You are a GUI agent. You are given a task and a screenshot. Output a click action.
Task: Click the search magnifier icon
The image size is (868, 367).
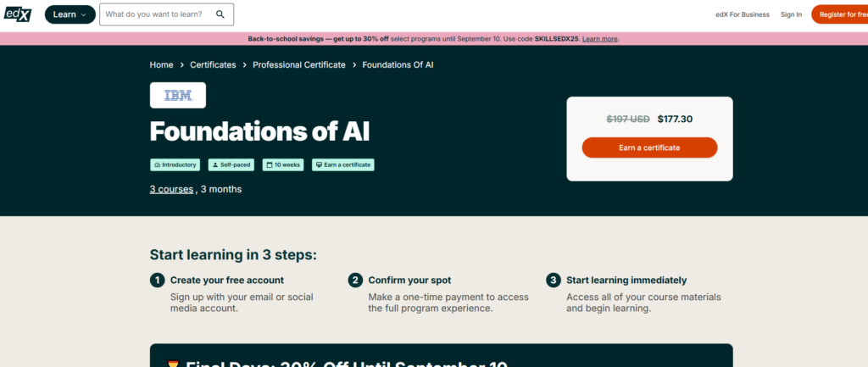click(x=220, y=14)
